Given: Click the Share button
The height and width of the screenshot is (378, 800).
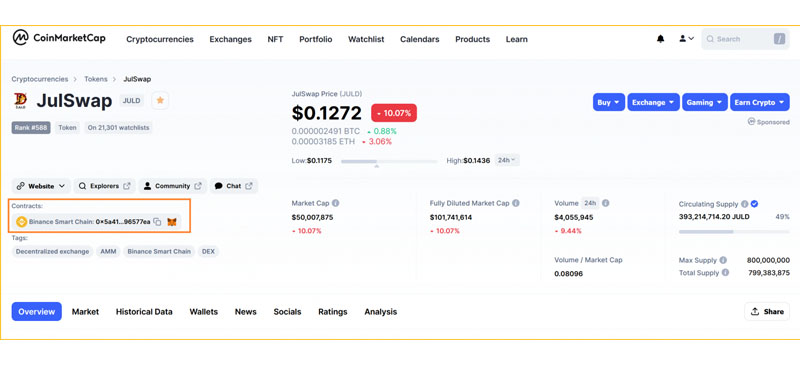Looking at the screenshot, I should pyautogui.click(x=767, y=312).
